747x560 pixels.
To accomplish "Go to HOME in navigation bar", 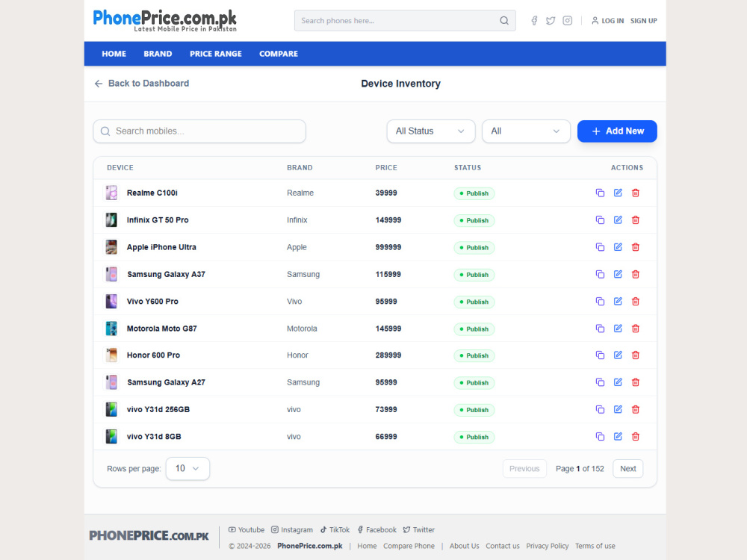I will [x=114, y=54].
